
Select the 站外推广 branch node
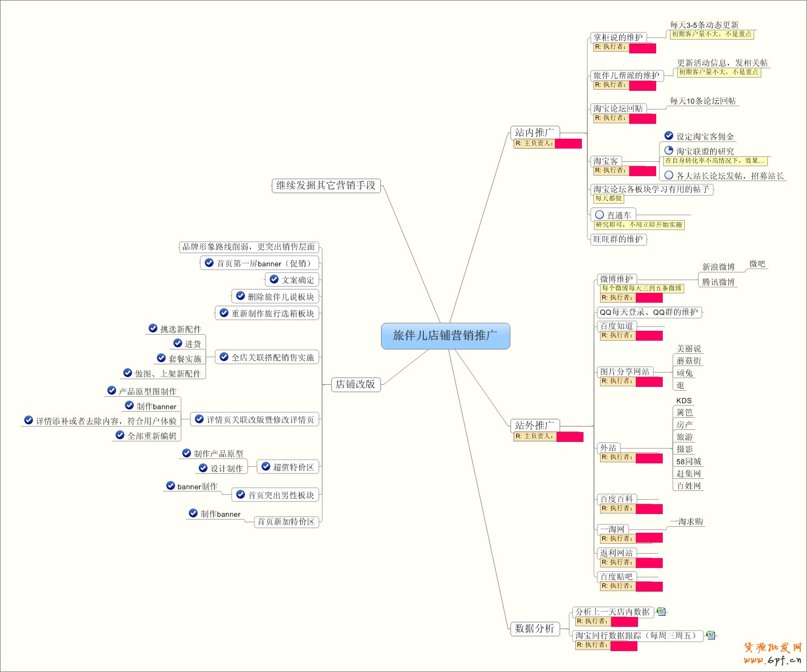pyautogui.click(x=535, y=425)
